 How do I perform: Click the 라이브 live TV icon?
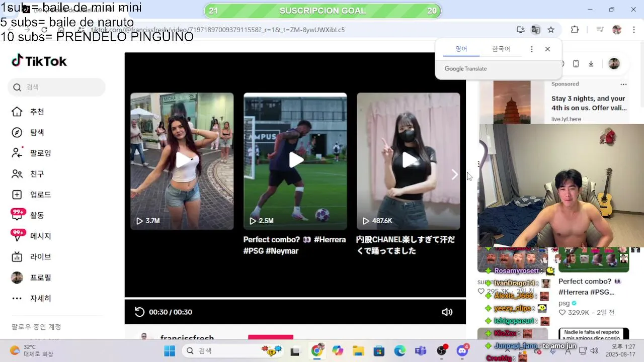(x=17, y=256)
